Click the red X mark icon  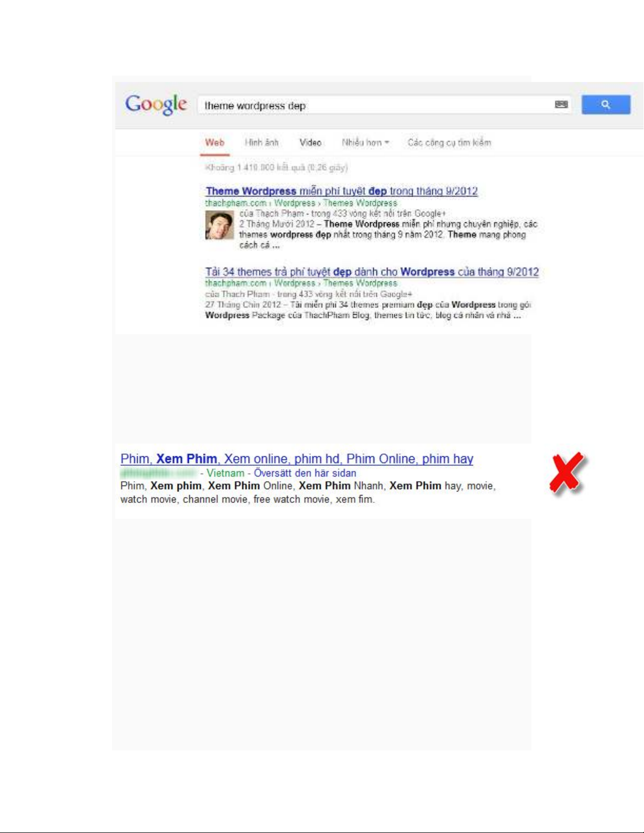coord(567,473)
